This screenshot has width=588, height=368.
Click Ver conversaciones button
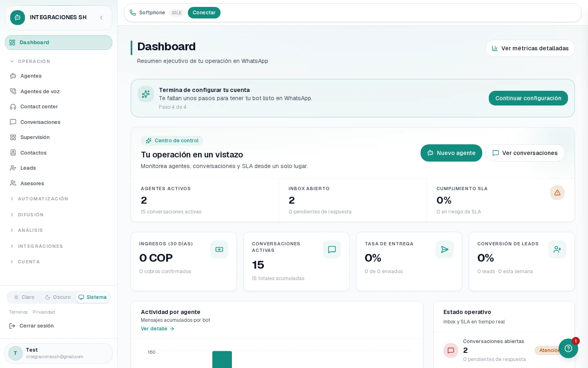click(525, 153)
